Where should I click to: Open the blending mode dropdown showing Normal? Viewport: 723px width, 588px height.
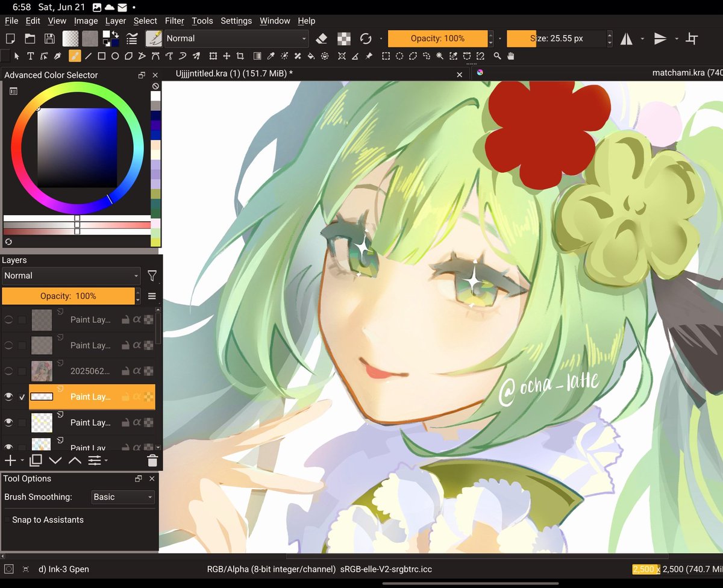pyautogui.click(x=70, y=275)
